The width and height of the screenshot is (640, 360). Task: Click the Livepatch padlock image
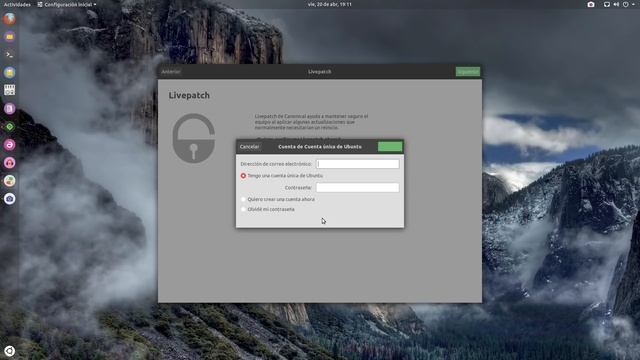tap(193, 138)
